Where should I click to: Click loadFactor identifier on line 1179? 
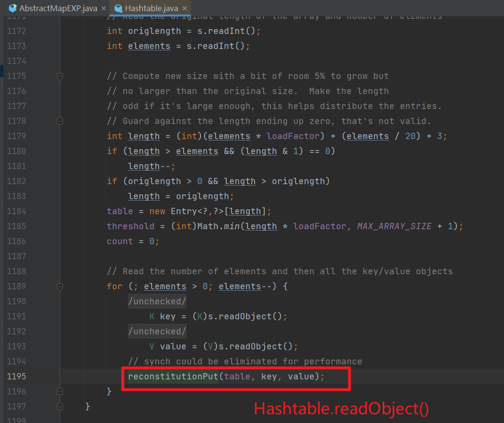pos(292,136)
